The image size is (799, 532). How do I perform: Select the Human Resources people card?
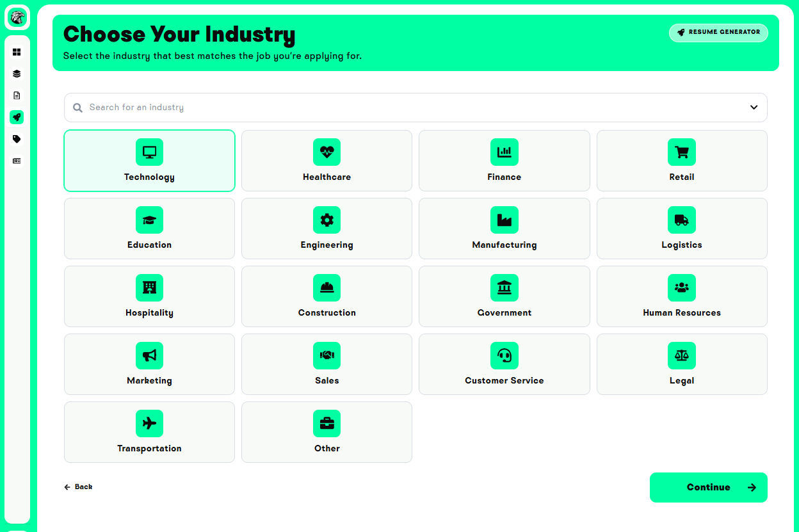click(x=682, y=296)
